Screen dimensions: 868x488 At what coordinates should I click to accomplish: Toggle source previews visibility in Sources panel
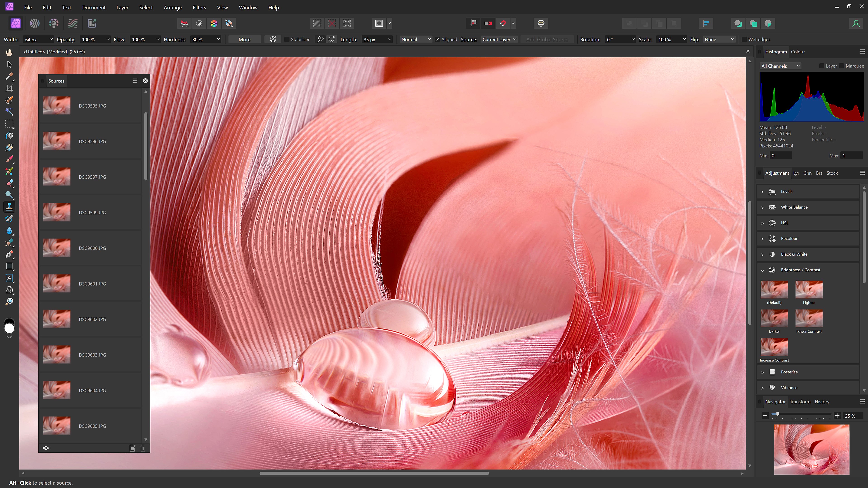click(46, 448)
